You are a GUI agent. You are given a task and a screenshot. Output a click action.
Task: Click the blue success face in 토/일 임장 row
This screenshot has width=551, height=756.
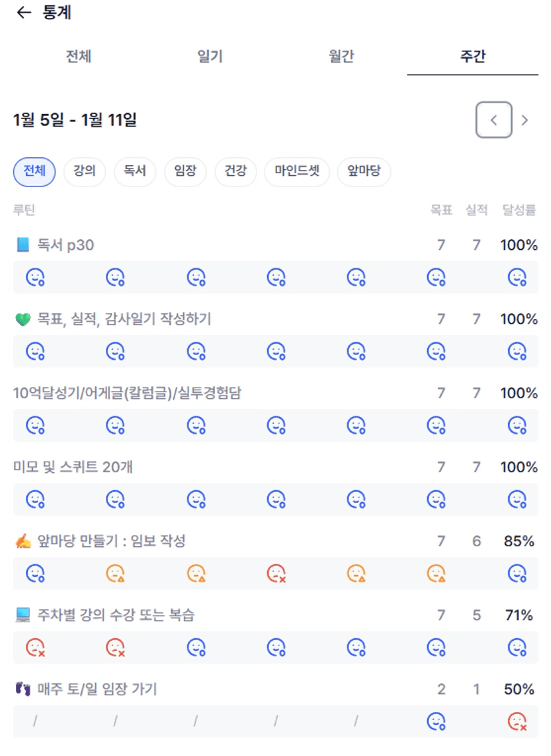click(x=436, y=721)
